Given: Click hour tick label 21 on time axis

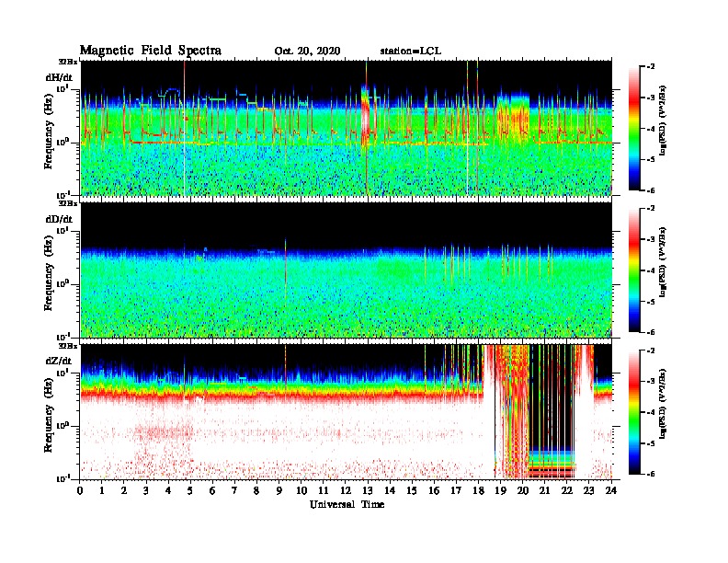Looking at the screenshot, I should point(544,491).
